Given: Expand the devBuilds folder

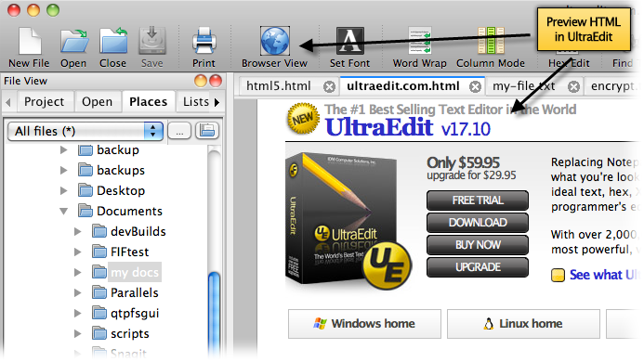Looking at the screenshot, I should 78,231.
